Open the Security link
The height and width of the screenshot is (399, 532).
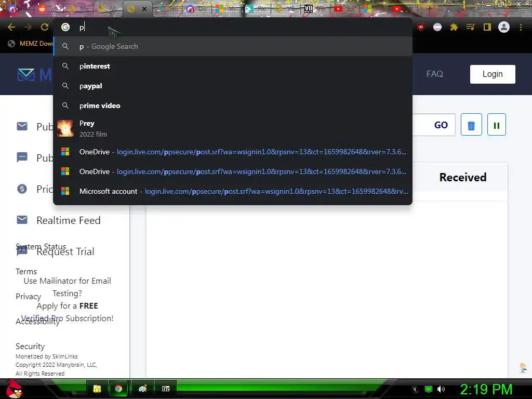coord(30,346)
